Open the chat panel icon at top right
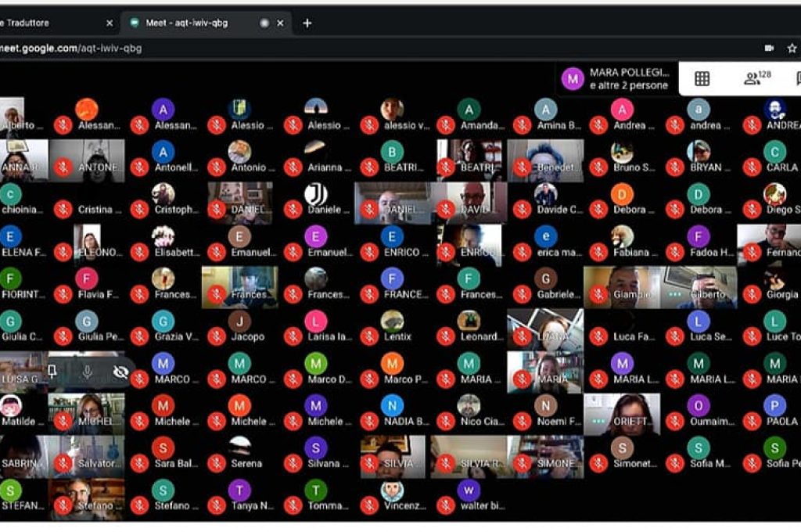The width and height of the screenshot is (801, 532). point(798,78)
